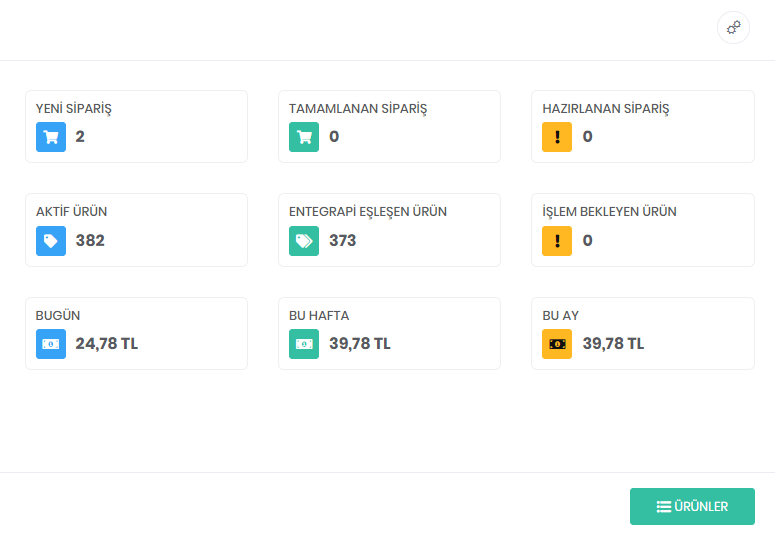Select the Yeni Sipariş card title
Screen dimensions: 775x539
coord(74,108)
